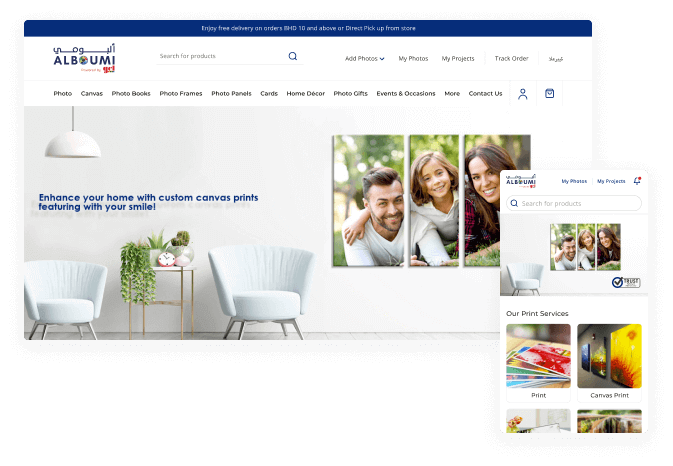Open My Photos in mobile view

(x=574, y=181)
